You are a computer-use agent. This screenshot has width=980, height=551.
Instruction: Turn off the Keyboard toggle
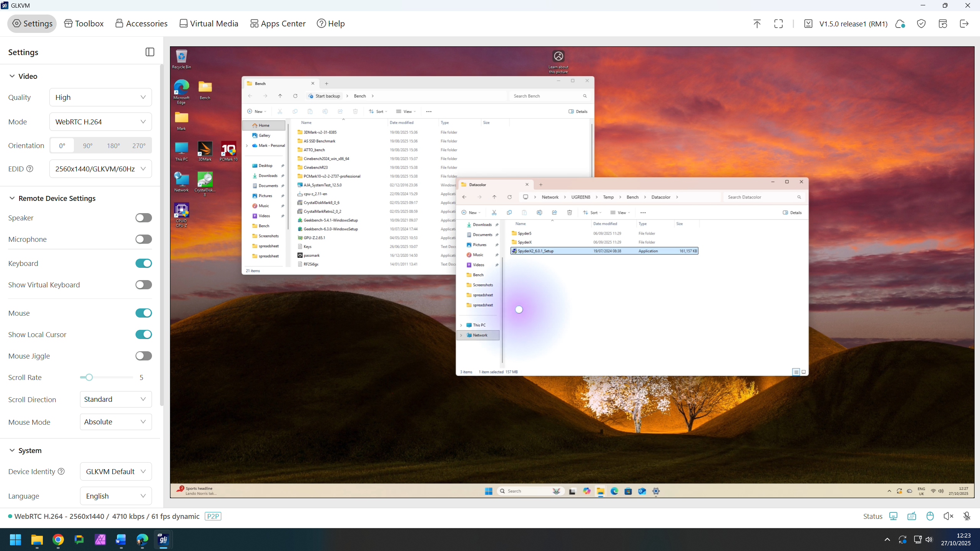click(144, 263)
